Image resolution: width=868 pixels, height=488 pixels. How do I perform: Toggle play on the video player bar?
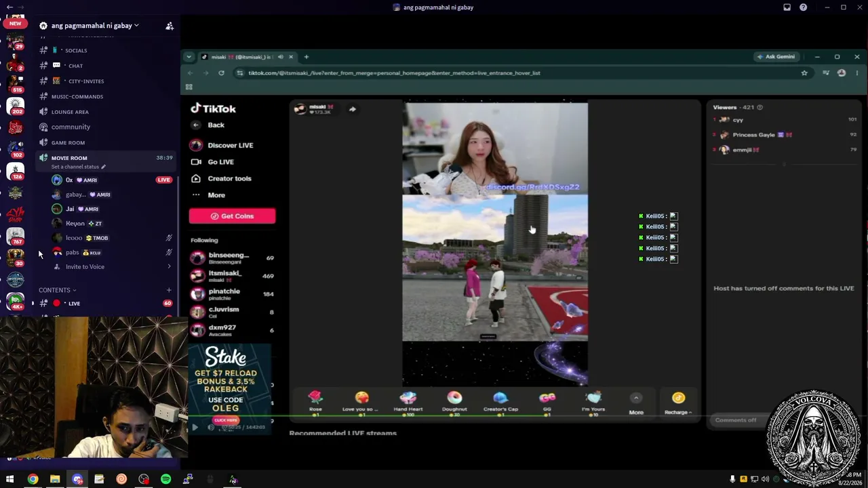(195, 427)
